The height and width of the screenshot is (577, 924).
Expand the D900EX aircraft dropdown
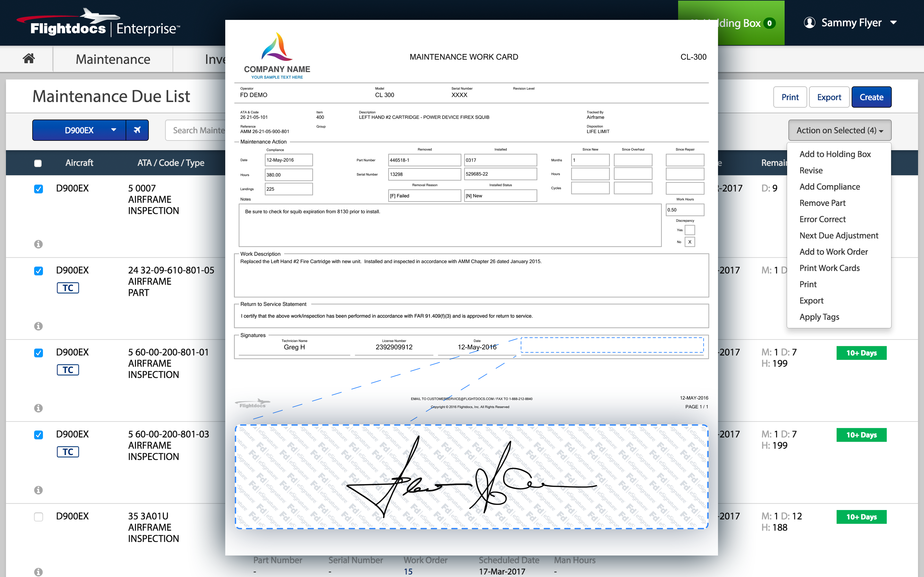113,130
